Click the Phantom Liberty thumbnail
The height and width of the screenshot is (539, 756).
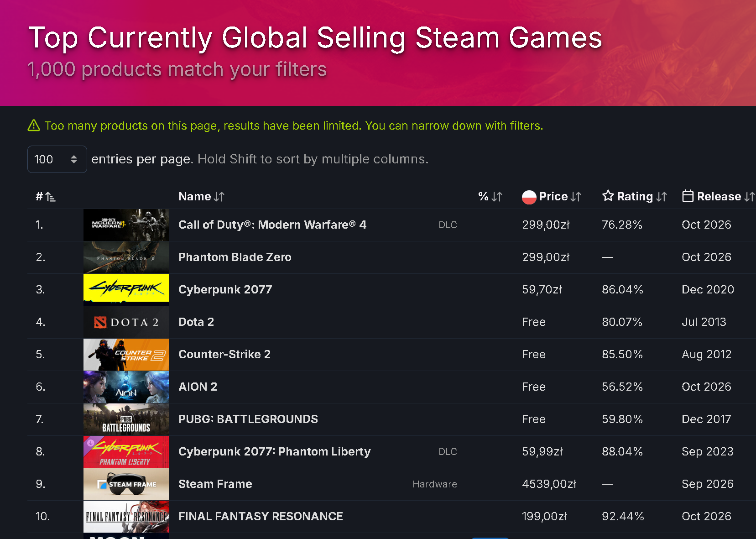click(126, 452)
